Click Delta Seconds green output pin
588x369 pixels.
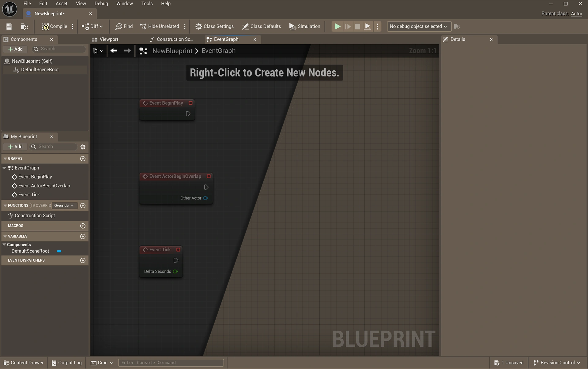coord(175,271)
